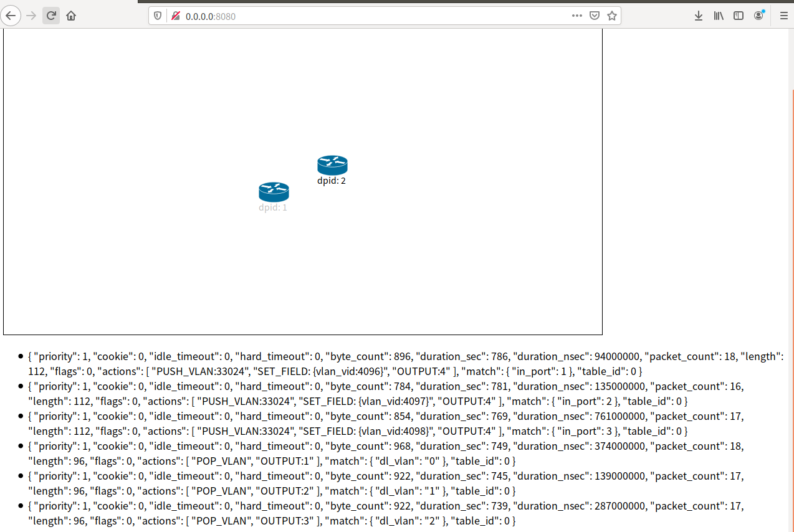Open page actions three-dot menu

click(577, 16)
